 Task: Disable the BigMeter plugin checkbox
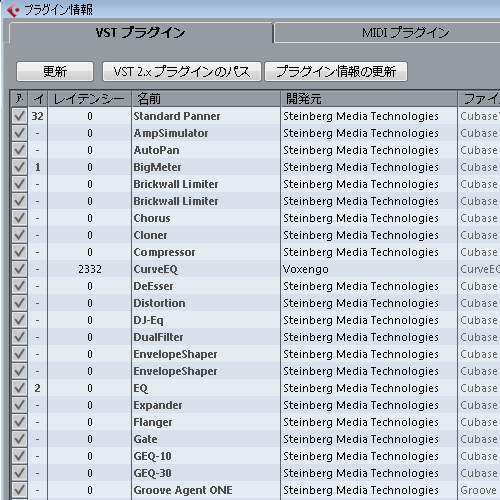click(x=19, y=167)
